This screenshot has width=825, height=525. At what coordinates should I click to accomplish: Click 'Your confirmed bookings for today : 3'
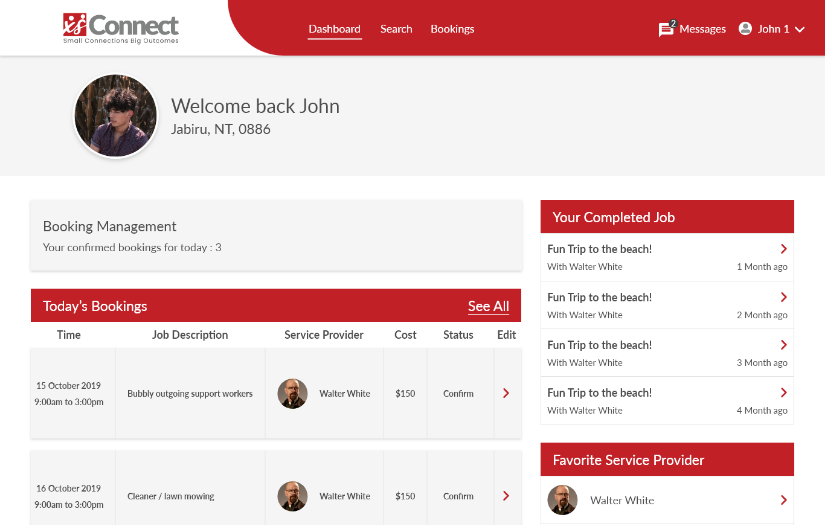tap(132, 247)
